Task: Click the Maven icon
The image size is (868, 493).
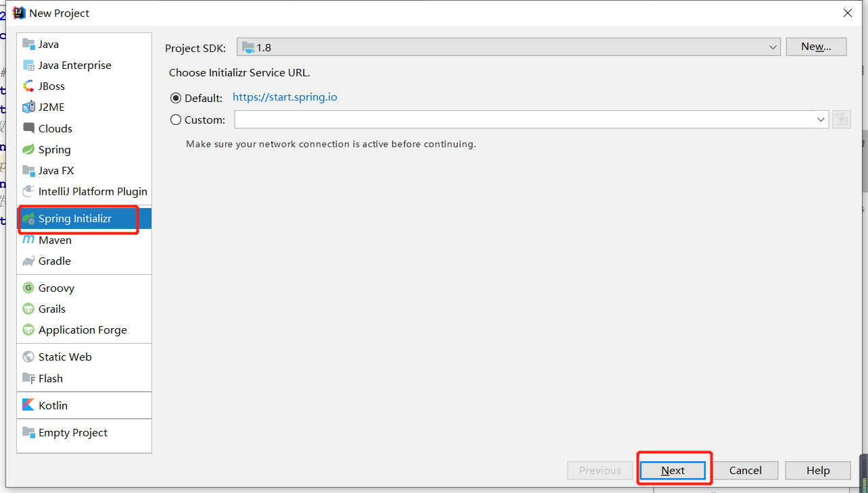Action: [x=28, y=240]
